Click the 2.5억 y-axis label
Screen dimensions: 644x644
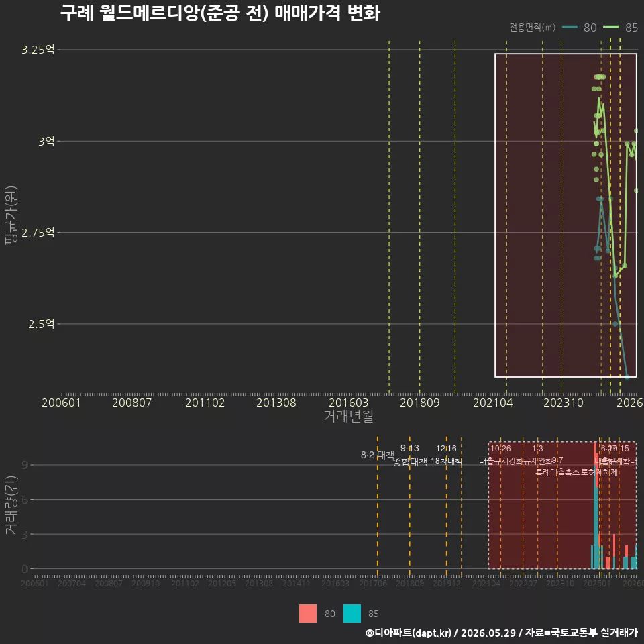click(41, 324)
